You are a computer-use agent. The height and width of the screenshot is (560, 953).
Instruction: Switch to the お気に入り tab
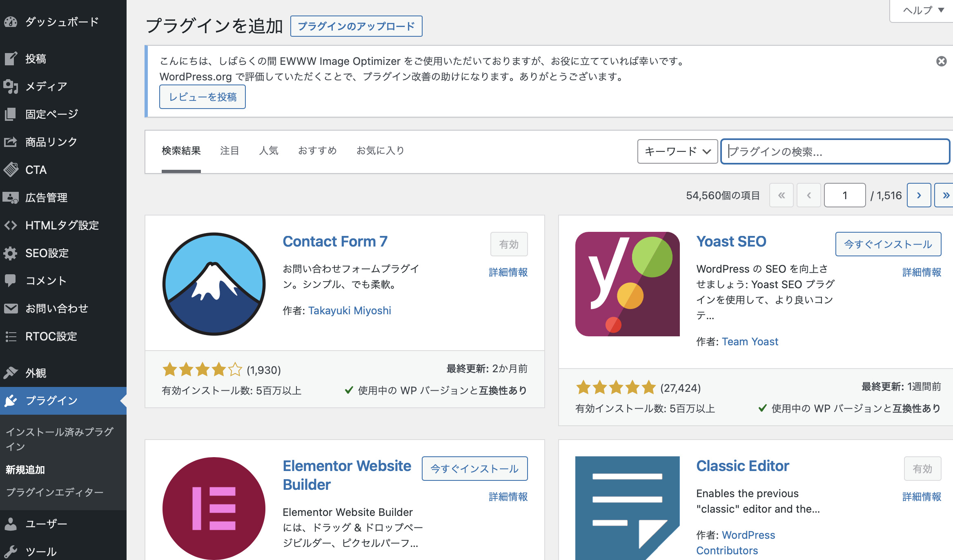381,151
